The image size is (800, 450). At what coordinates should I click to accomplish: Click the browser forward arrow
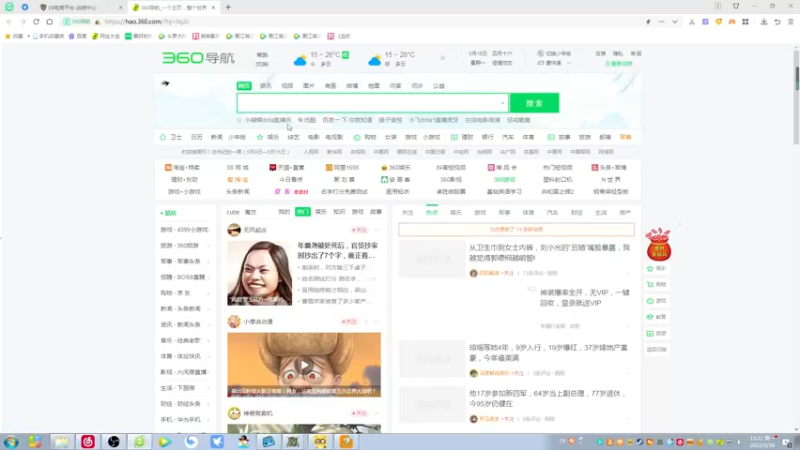click(22, 22)
